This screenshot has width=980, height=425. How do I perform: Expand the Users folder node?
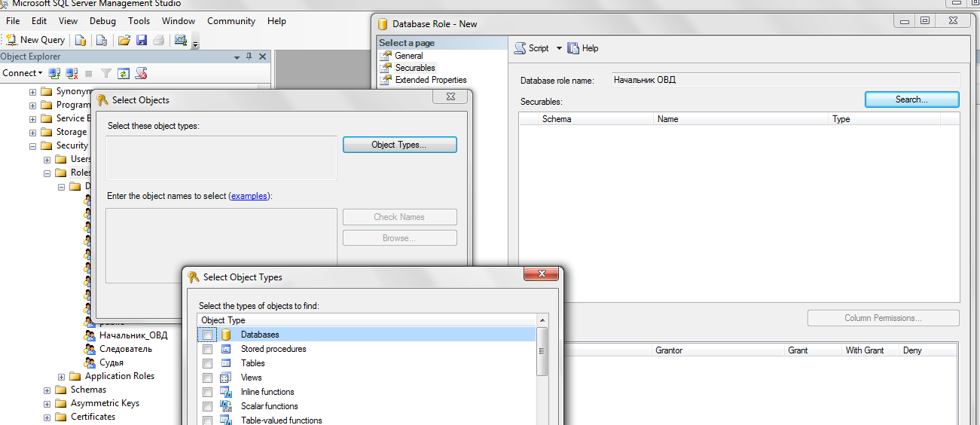point(47,160)
